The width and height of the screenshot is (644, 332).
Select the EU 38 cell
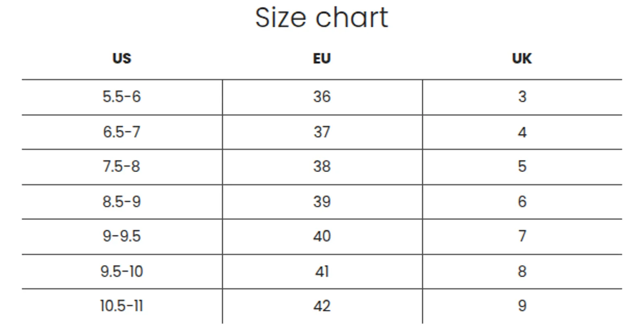click(322, 167)
